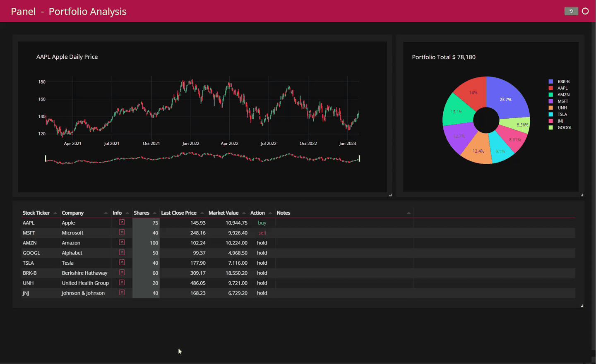Open the info link icon for AAPL
Viewport: 596px width, 364px height.
coord(122,223)
